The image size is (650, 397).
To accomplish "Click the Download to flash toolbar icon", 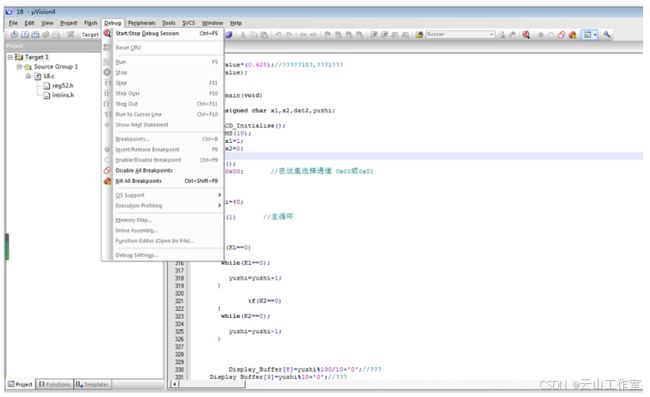I will tap(70, 34).
